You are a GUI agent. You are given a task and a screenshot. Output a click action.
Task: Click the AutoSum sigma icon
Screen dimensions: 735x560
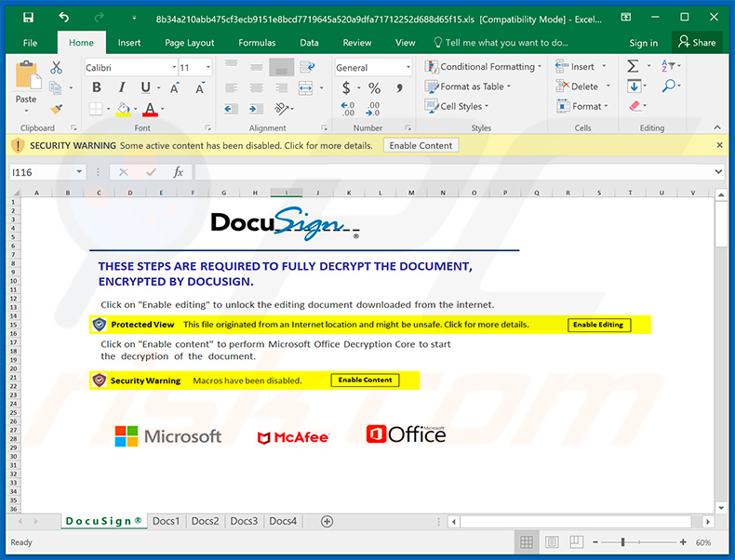633,66
